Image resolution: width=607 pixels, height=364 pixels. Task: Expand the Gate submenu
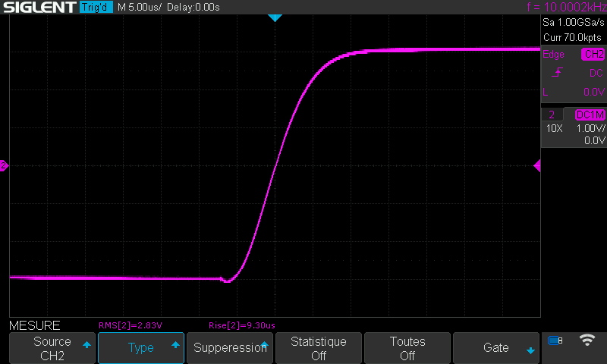[496, 348]
